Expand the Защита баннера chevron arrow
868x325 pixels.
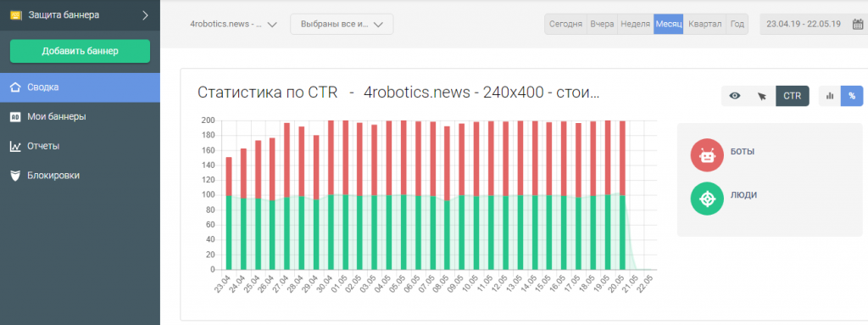coord(146,15)
